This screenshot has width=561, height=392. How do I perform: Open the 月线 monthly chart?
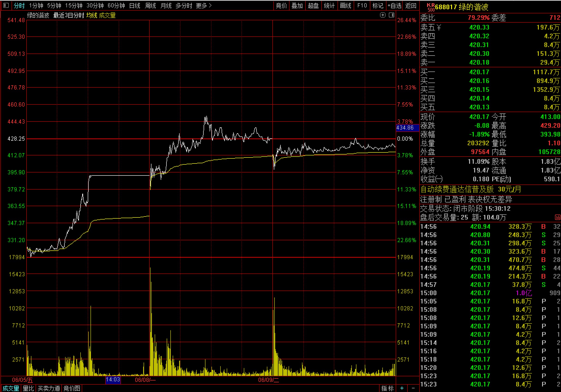coord(166,6)
